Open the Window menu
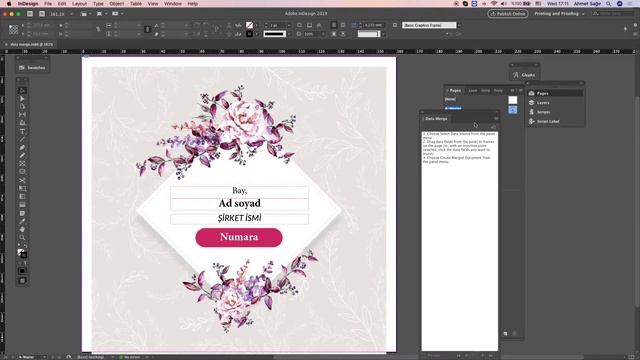640x360 pixels. tap(173, 4)
